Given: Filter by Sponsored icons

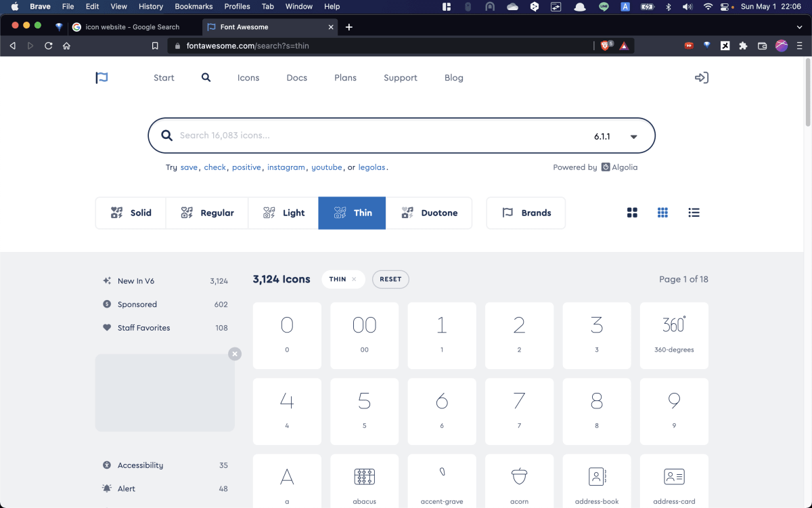Looking at the screenshot, I should [x=165, y=304].
